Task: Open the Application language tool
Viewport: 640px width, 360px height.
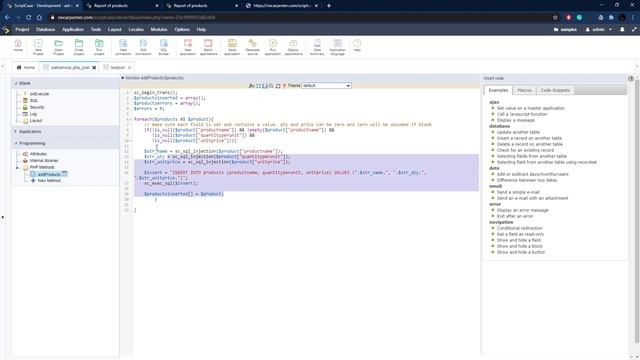Action: point(338,47)
